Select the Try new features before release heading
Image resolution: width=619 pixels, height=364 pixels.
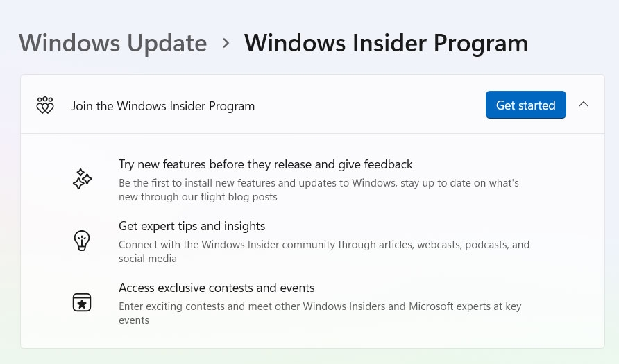point(265,164)
